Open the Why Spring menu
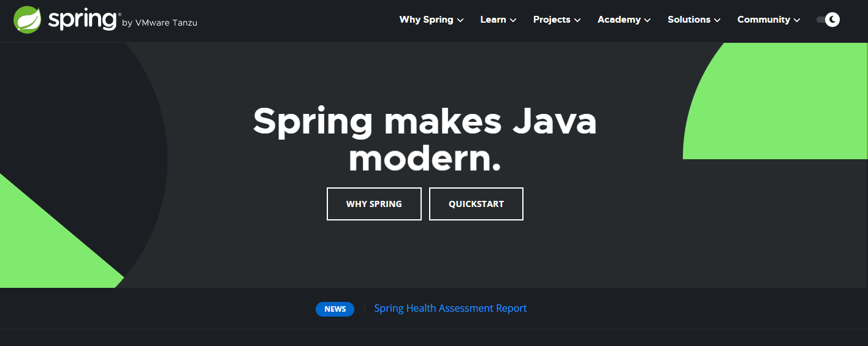The width and height of the screenshot is (868, 346). 432,20
